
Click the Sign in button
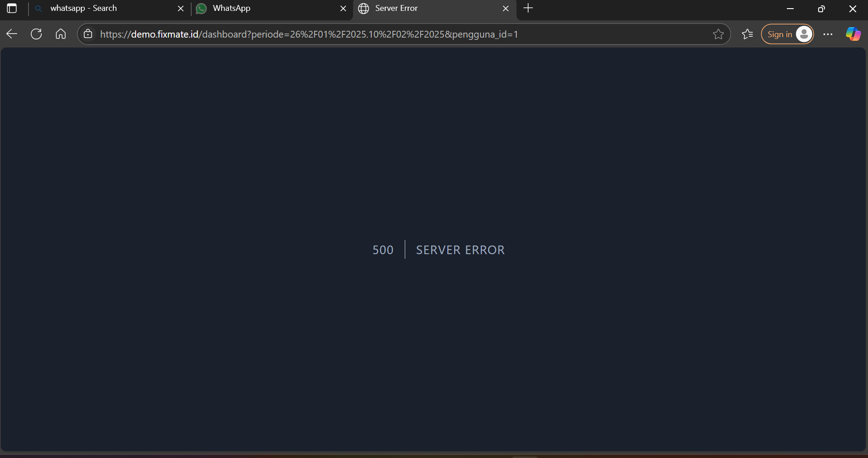(780, 34)
